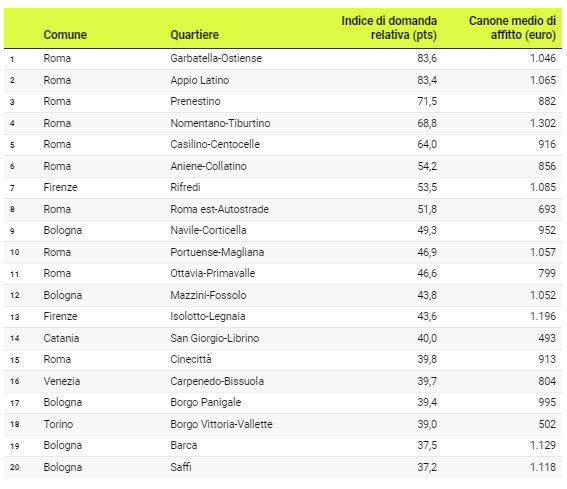The image size is (567, 489).
Task: Select the Borgo Vittoria-Vallette cell
Action: pos(221,424)
